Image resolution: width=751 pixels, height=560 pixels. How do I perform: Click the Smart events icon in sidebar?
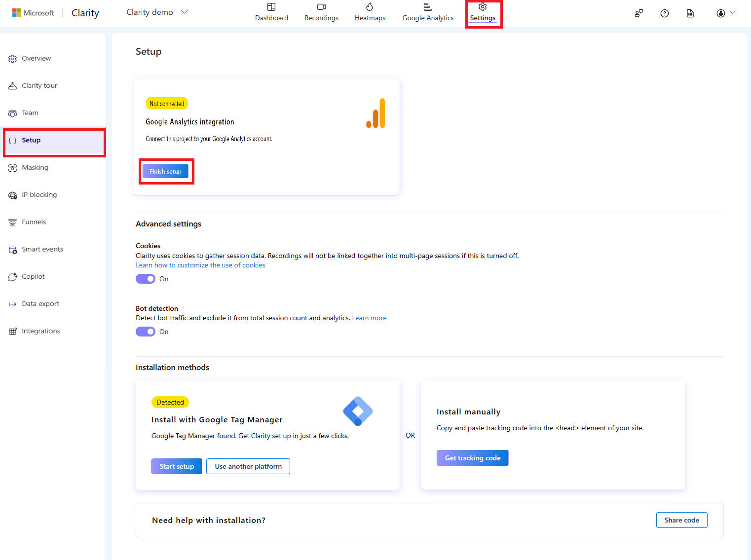coord(13,250)
